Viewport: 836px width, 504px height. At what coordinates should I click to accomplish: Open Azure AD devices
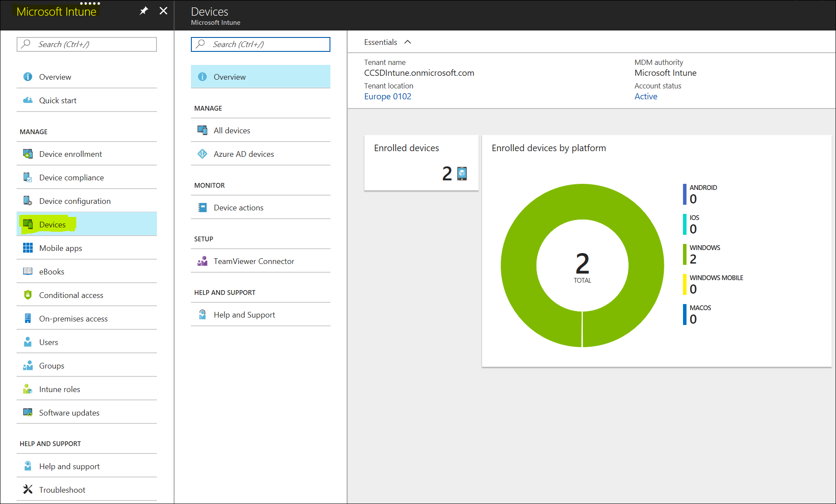pyautogui.click(x=261, y=154)
